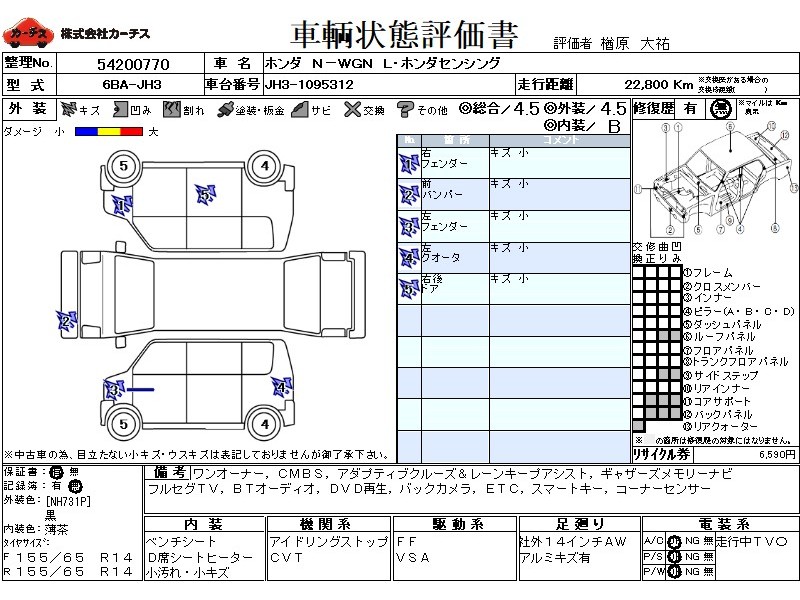The image size is (800, 600).
Task: Click the カーチス red car logo
Action: point(28,34)
